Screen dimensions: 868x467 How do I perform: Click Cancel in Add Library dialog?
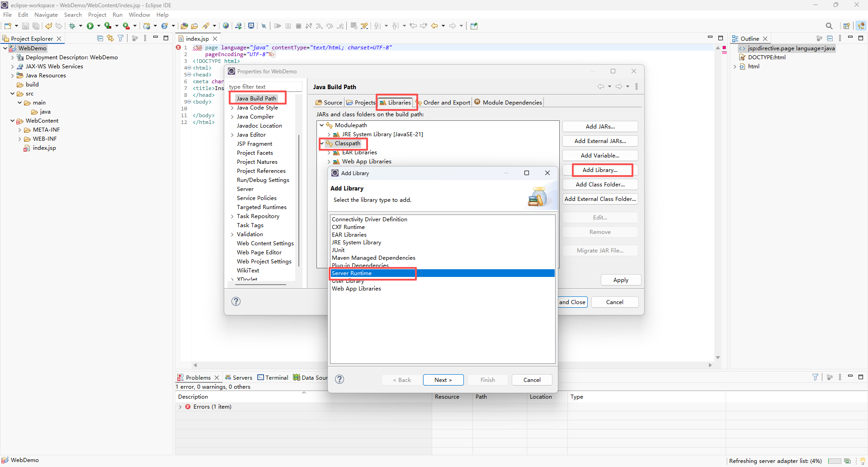pos(532,380)
